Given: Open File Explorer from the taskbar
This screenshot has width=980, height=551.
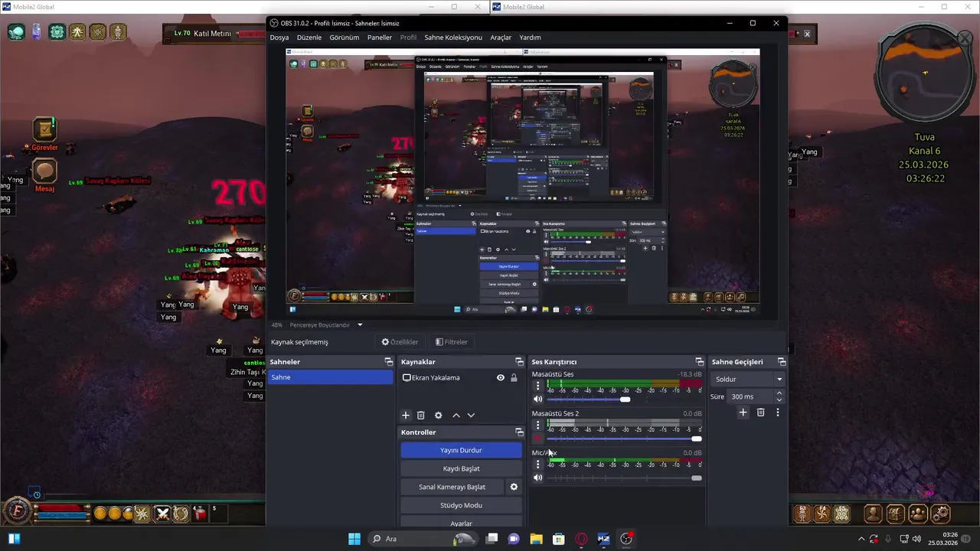Looking at the screenshot, I should 536,539.
